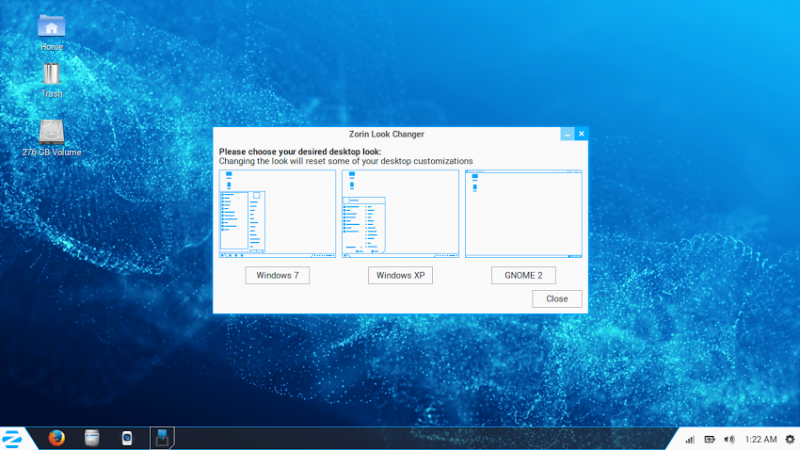The height and width of the screenshot is (450, 800).
Task: Click the Zorin Look Changer title bar text
Action: click(x=386, y=134)
